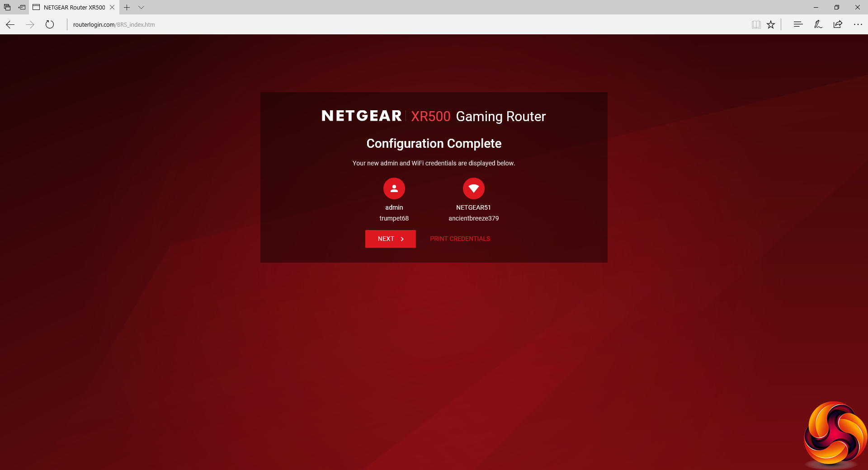868x470 pixels.
Task: Click the address bar with routerlogin.com URL
Action: [407, 24]
